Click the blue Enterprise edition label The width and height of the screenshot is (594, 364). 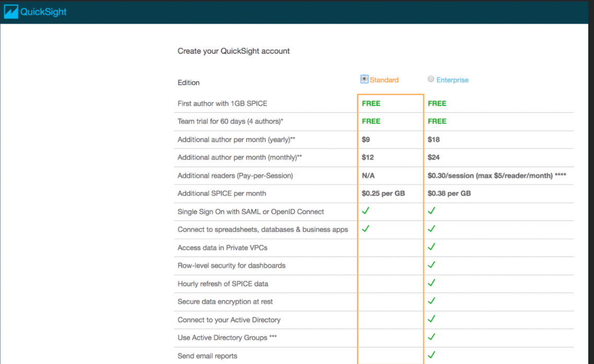453,80
